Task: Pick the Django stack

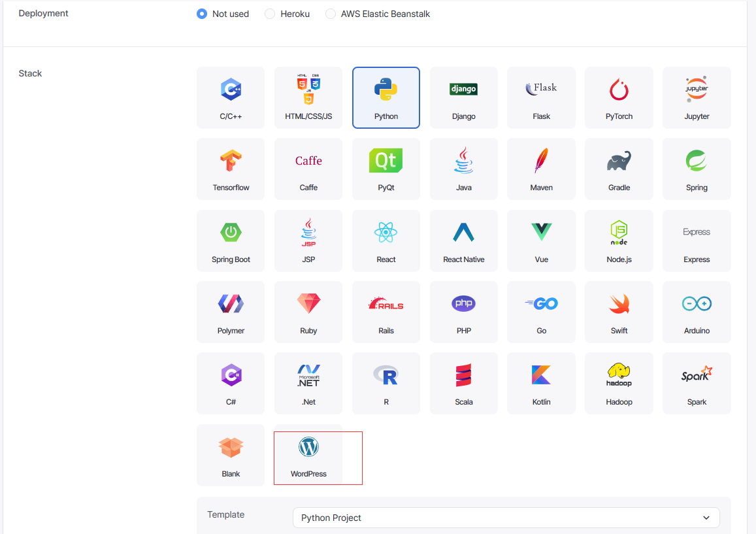Action: 463,97
